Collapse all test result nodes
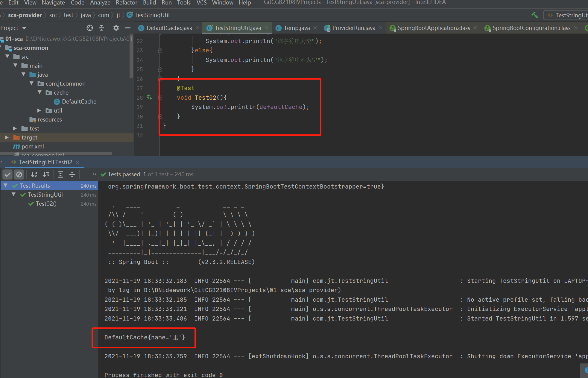The width and height of the screenshot is (588, 378). click(x=72, y=174)
